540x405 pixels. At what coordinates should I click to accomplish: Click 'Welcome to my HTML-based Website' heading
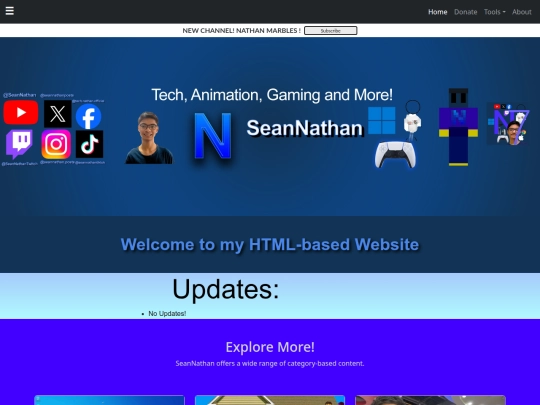pos(270,245)
